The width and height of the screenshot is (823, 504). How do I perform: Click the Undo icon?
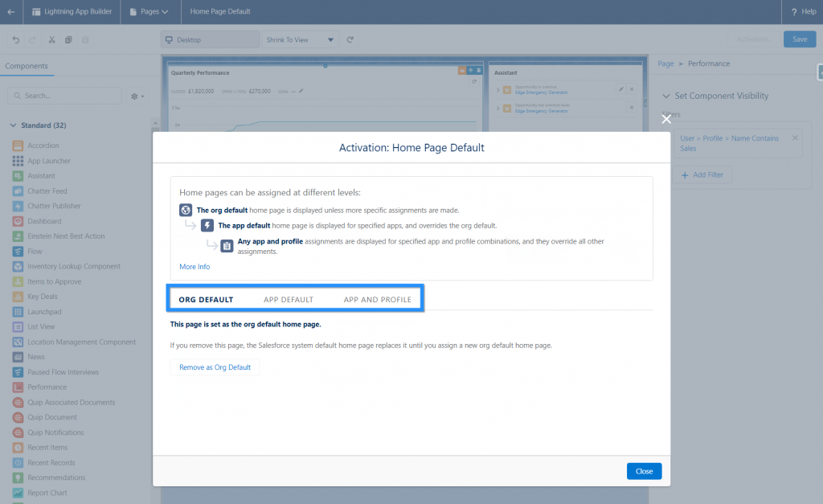pos(16,40)
